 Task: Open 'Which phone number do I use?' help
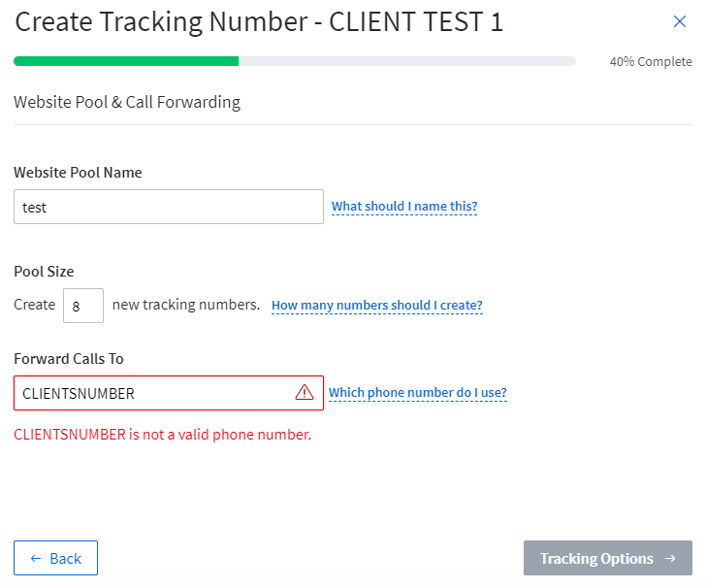point(418,393)
